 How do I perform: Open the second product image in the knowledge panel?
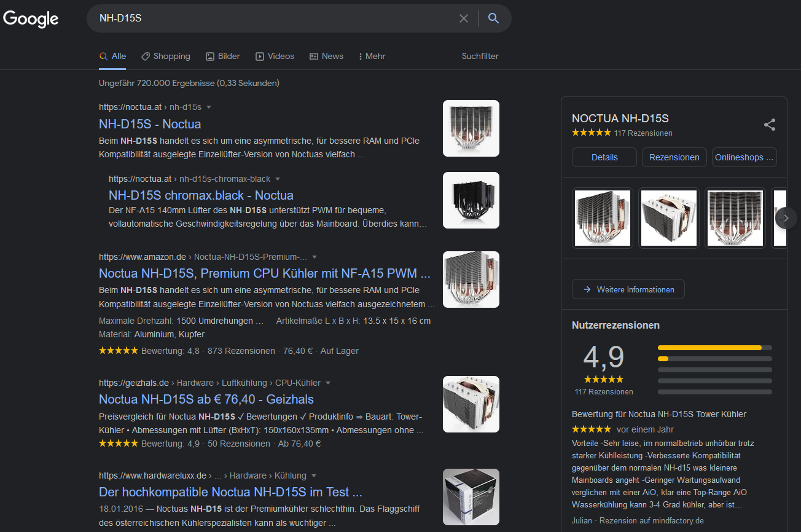669,218
